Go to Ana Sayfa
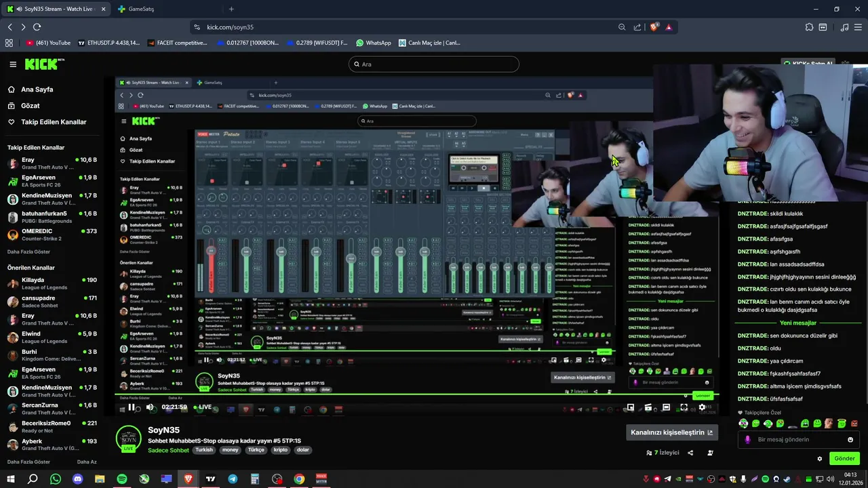This screenshot has width=868, height=488. 30,89
